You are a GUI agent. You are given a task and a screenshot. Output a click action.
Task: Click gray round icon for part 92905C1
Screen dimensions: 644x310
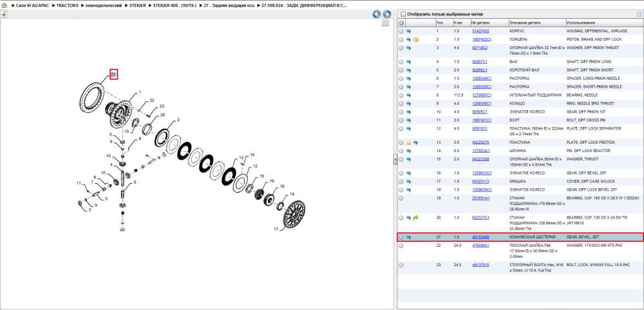[401, 112]
